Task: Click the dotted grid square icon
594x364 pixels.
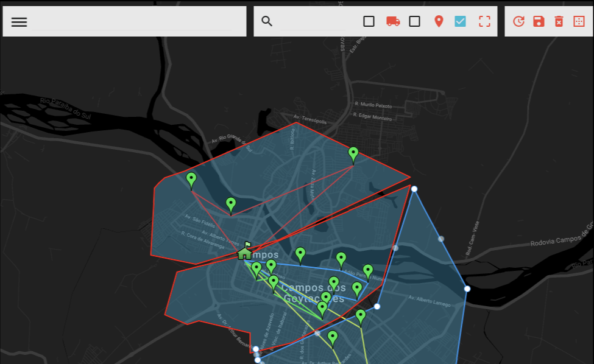Action: pyautogui.click(x=579, y=21)
